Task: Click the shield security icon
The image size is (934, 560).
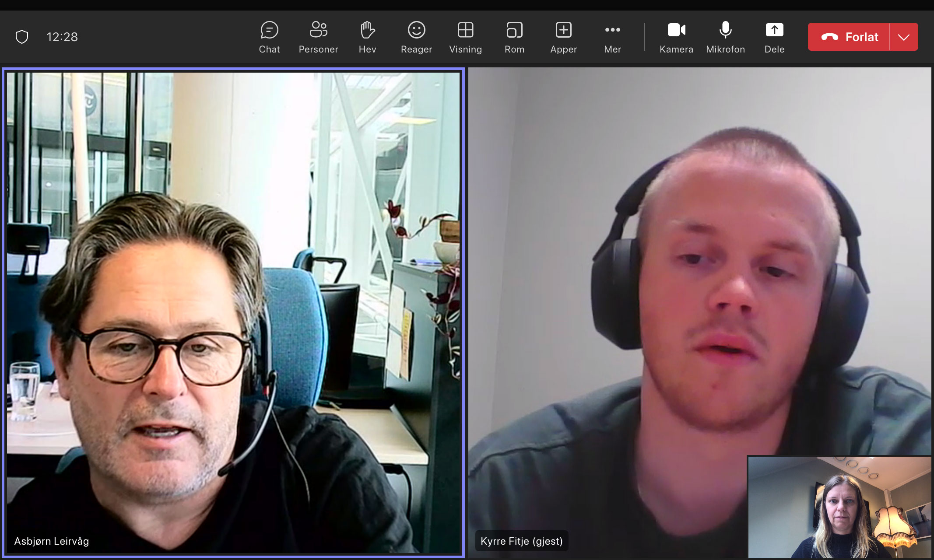Action: [22, 37]
